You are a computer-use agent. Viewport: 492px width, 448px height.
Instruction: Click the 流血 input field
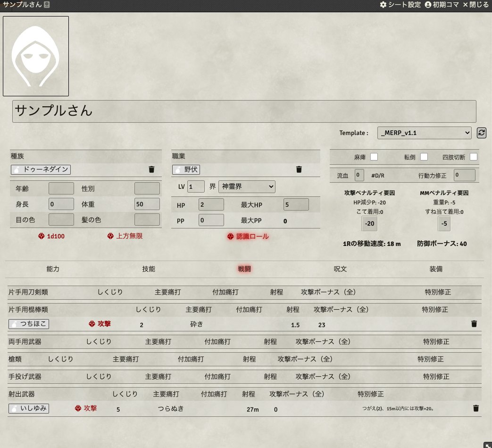359,175
